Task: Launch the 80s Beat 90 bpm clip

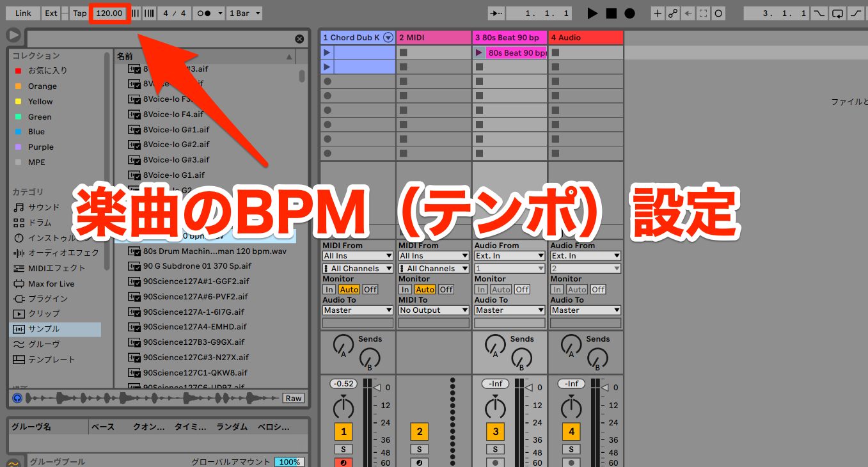Action: pos(479,52)
